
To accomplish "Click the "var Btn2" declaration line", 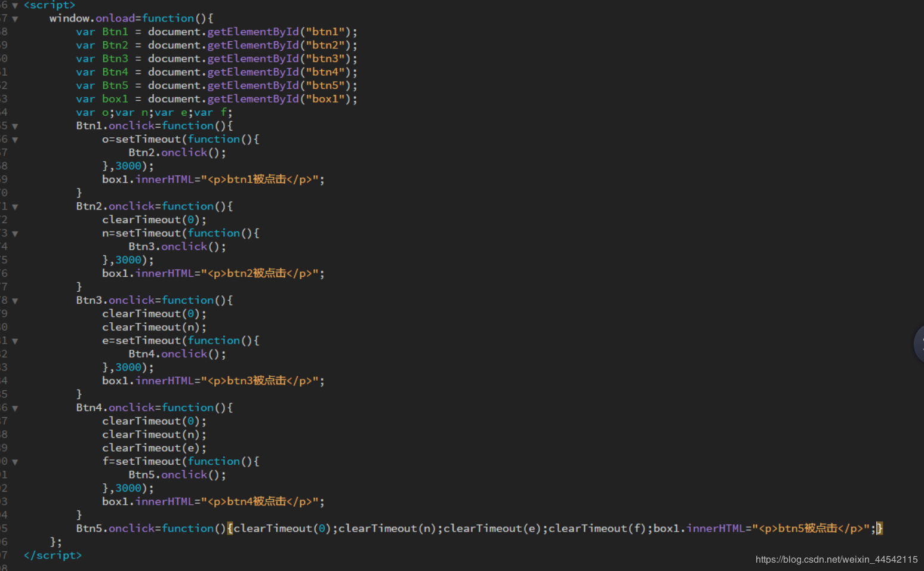I will [x=217, y=45].
